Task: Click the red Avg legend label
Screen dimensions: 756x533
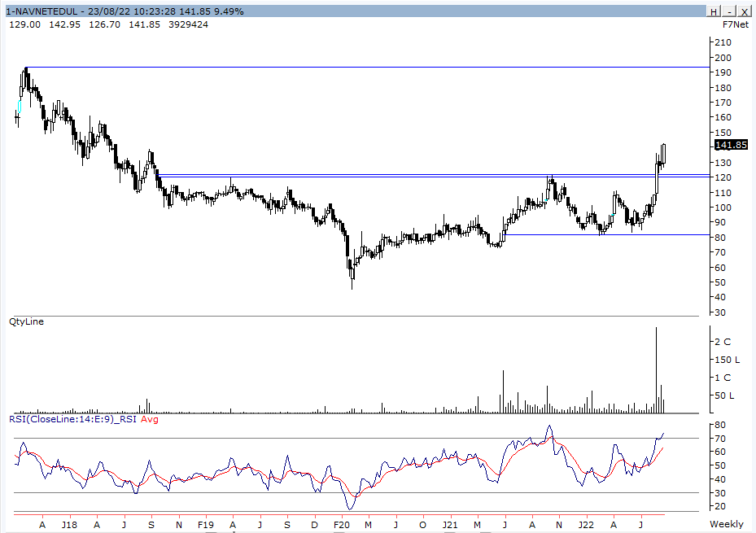Action: coord(150,419)
